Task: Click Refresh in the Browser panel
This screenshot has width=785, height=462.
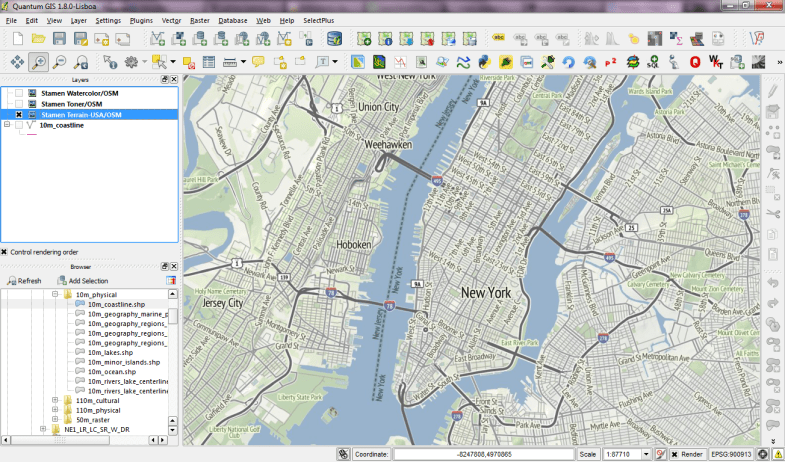Action: click(x=23, y=281)
